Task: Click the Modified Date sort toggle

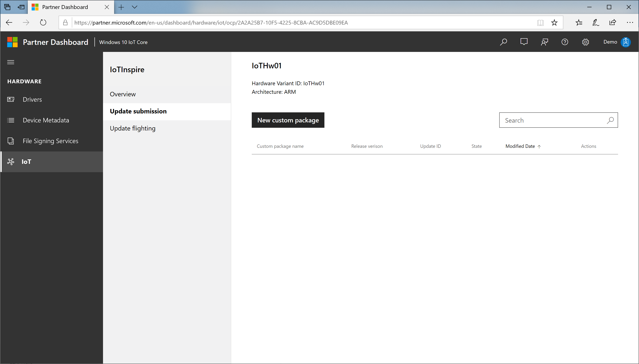Action: pos(523,146)
